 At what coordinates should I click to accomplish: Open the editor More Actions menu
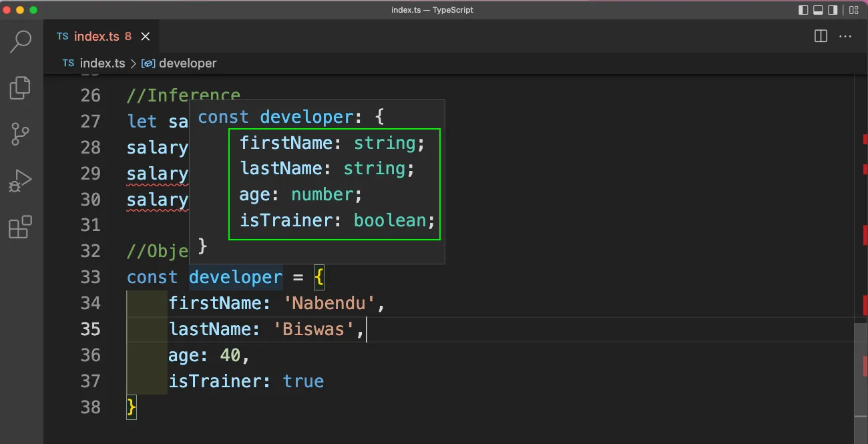click(845, 37)
